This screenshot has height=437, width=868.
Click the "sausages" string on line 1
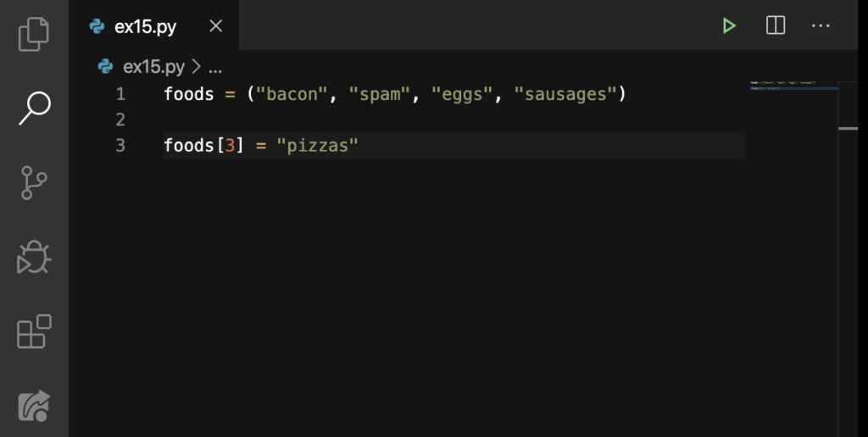[x=565, y=94]
